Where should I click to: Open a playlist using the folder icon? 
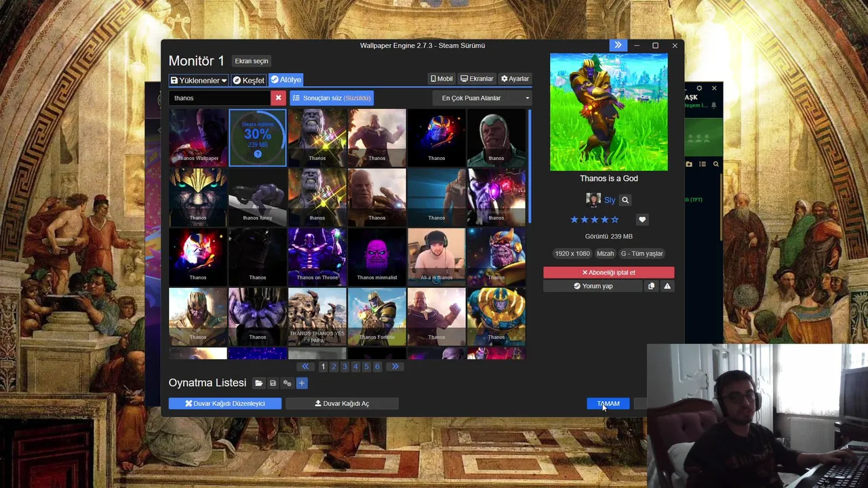[x=258, y=383]
